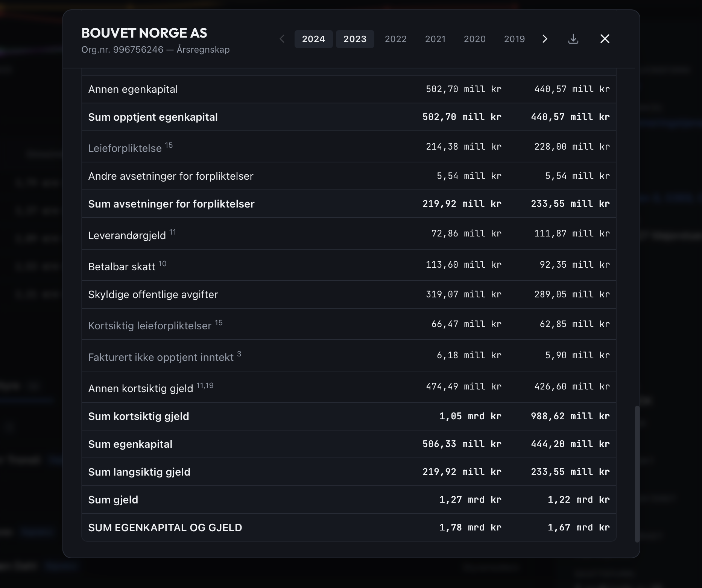Select the Annen kortsiktig gjeld row
This screenshot has width=702, height=588.
point(349,387)
